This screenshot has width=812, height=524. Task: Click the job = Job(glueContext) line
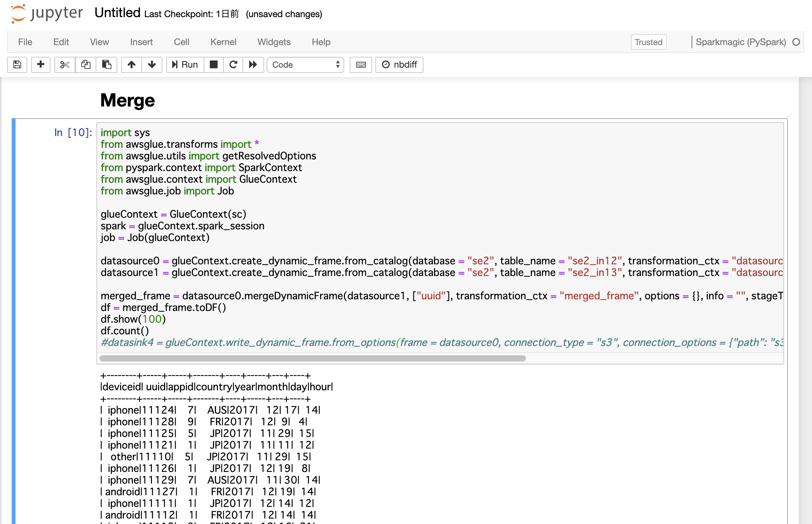tap(155, 238)
